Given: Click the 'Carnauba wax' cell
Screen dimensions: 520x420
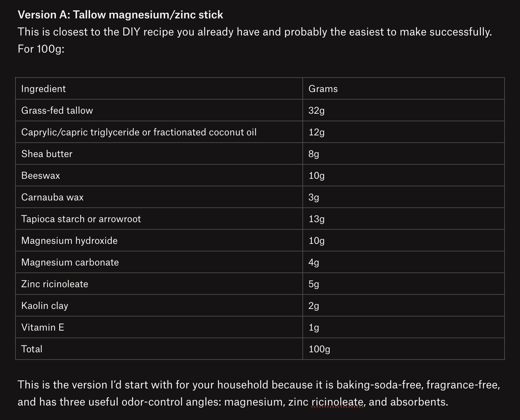Looking at the screenshot, I should (159, 197).
